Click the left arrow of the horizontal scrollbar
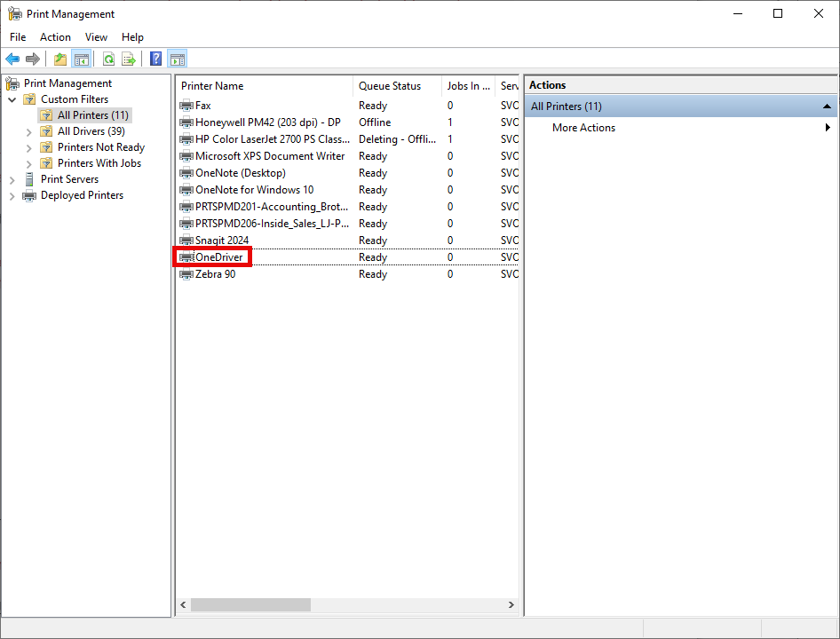Screen dimensions: 840x639 (183, 604)
